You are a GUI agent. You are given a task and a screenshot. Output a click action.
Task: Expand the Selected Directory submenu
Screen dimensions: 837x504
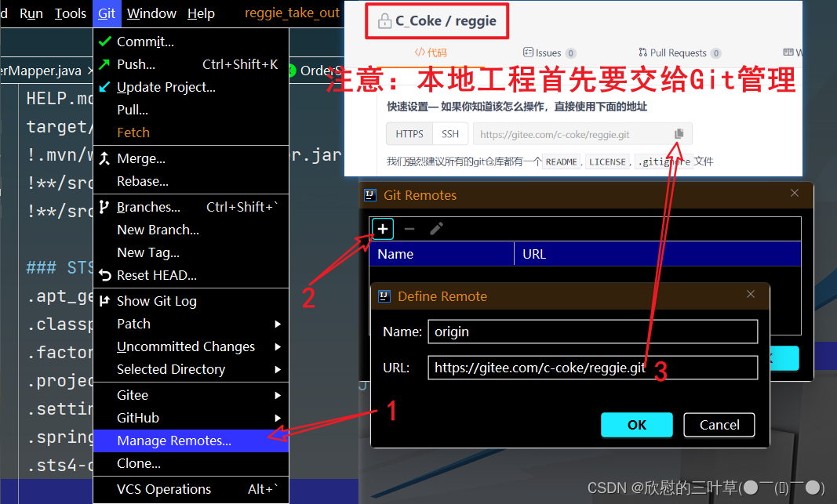191,369
